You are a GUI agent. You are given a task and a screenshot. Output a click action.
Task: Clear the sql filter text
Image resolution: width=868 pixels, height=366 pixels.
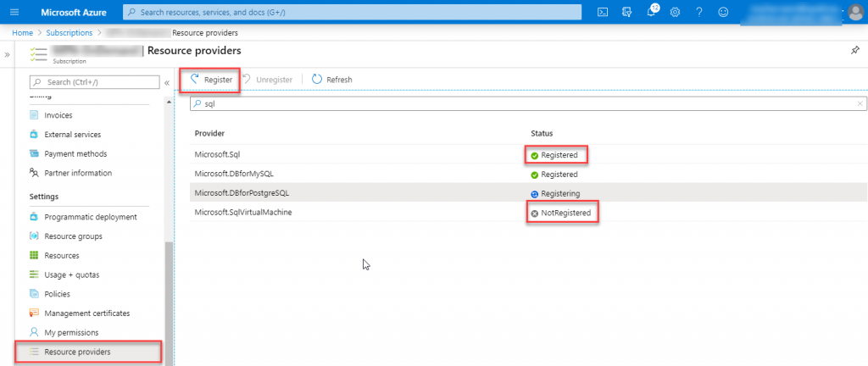pyautogui.click(x=860, y=103)
